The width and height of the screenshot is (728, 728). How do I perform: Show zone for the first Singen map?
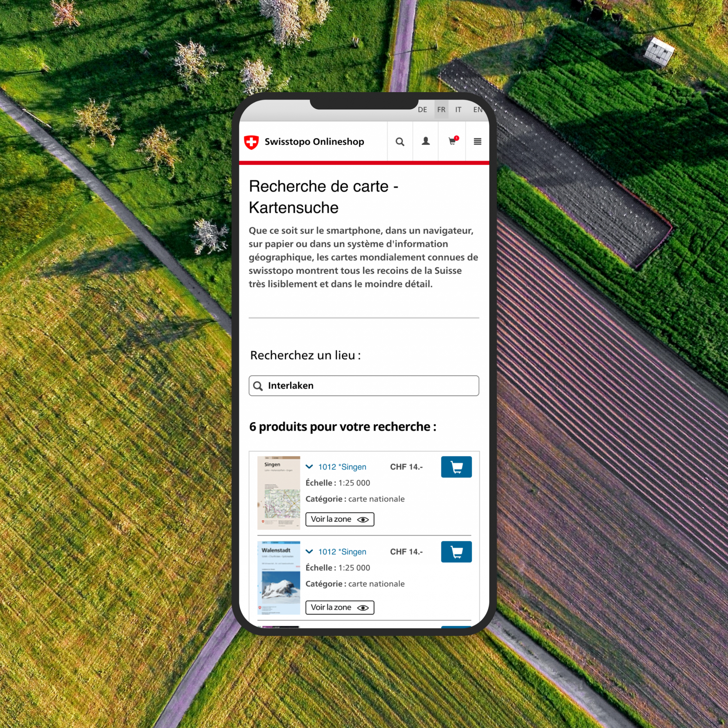pos(340,519)
